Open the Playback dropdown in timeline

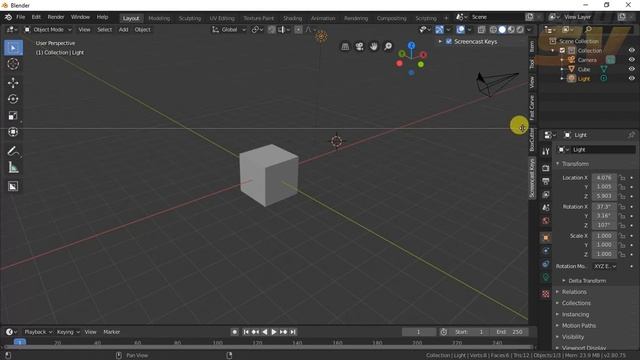tap(38, 332)
